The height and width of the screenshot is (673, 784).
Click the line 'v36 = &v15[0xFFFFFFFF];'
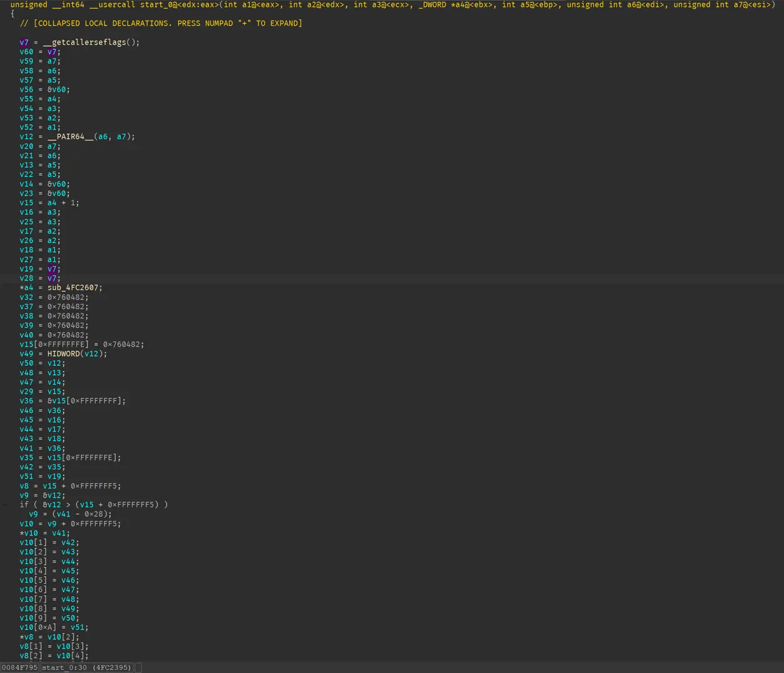point(72,401)
